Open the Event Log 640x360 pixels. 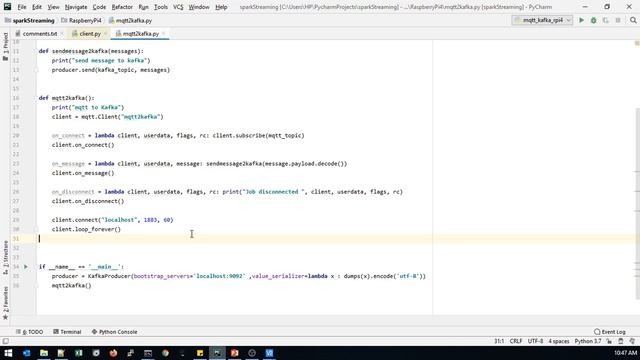pos(610,332)
